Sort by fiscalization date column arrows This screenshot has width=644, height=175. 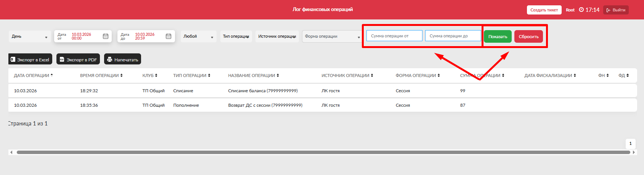point(575,75)
